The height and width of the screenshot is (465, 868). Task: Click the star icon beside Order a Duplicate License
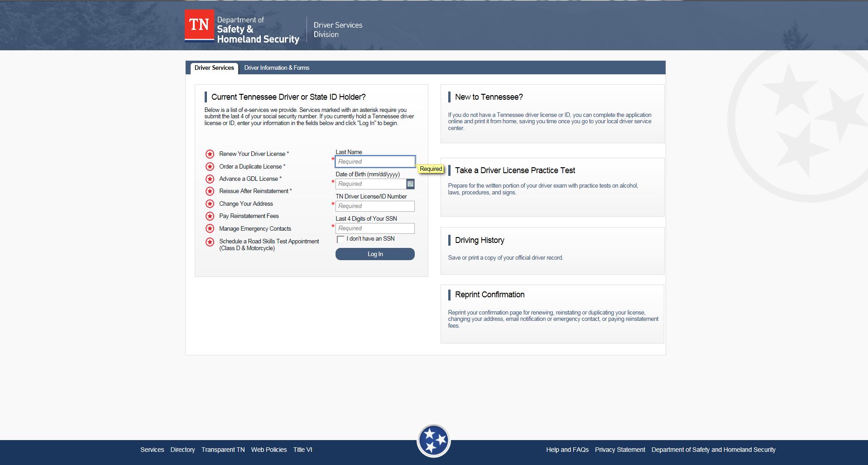tap(210, 167)
